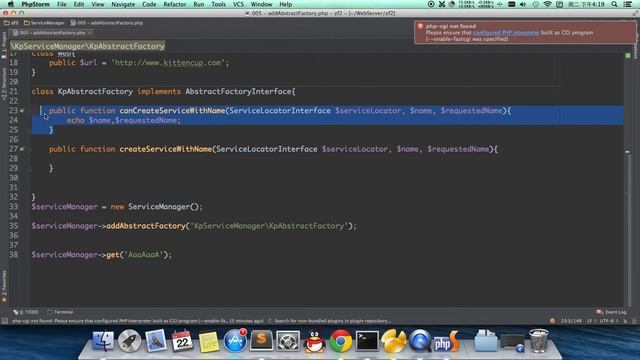Open the Refactor menu

(x=175, y=4)
